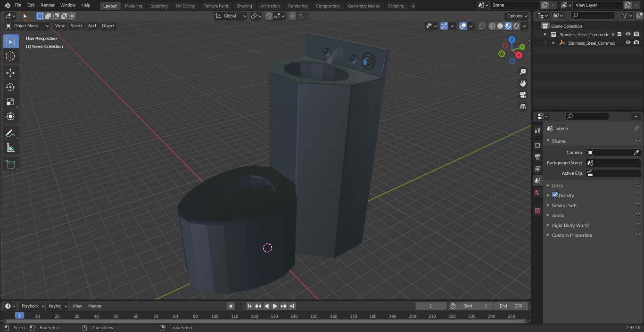Screen dimensions: 644x332
Task: Expand Stainless_Steel_Commoc object tree row
Action: tap(553, 43)
